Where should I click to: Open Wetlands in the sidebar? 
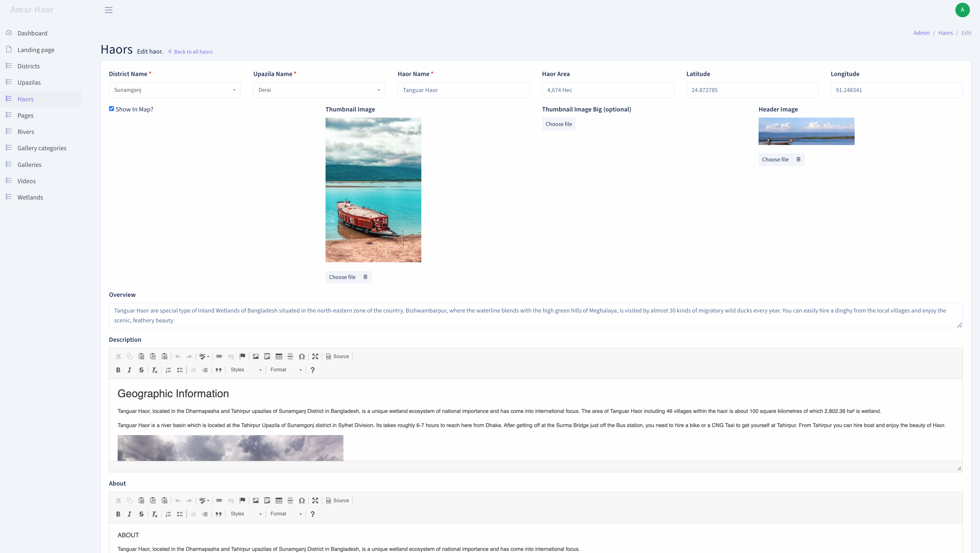click(30, 197)
